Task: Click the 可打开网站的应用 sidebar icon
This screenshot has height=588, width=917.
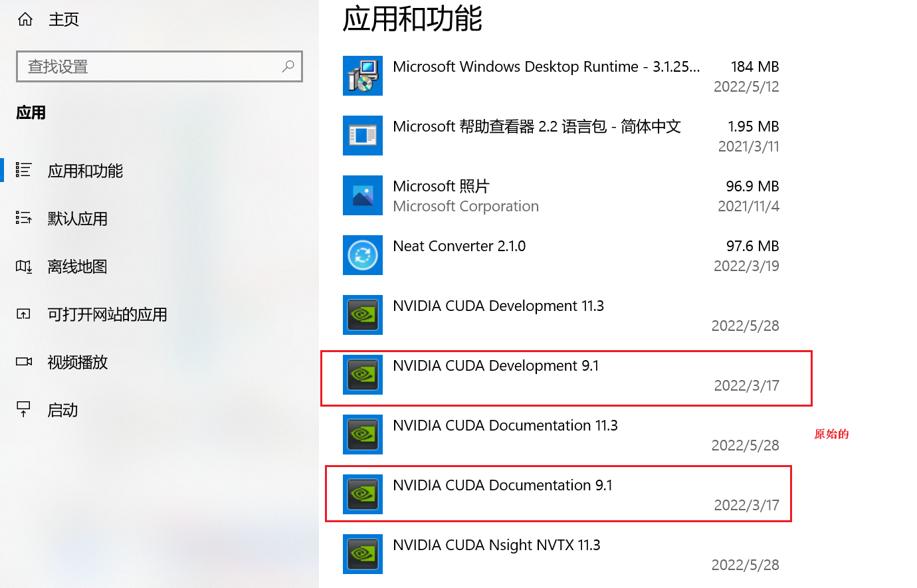Action: pyautogui.click(x=24, y=314)
